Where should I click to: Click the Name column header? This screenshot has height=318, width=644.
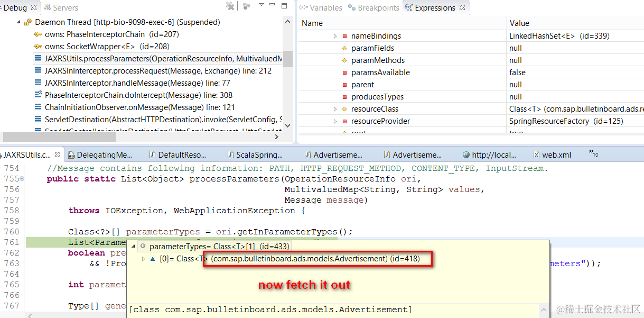click(x=312, y=23)
